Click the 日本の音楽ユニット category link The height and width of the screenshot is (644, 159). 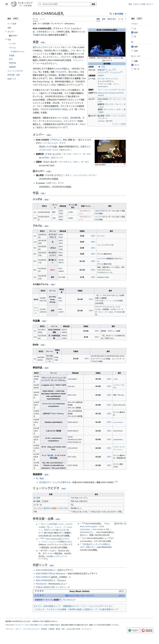click(x=52, y=606)
